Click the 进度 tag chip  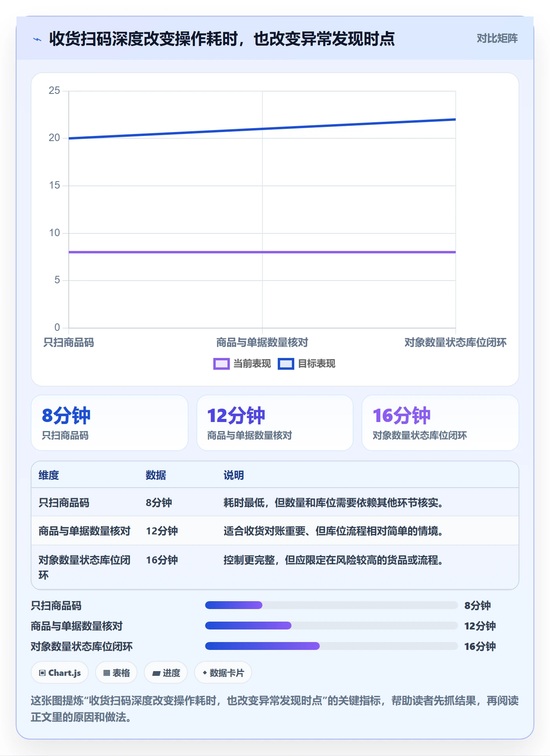pos(166,673)
